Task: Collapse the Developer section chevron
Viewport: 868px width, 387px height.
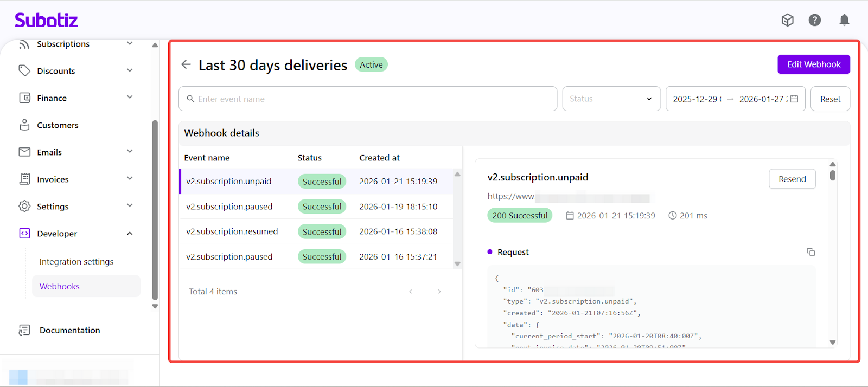Action: coord(130,234)
